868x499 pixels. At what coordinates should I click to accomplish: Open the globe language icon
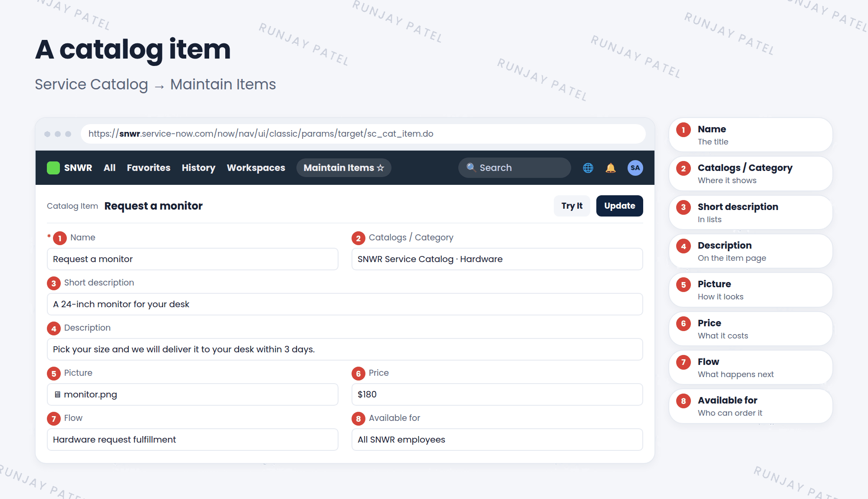click(588, 168)
